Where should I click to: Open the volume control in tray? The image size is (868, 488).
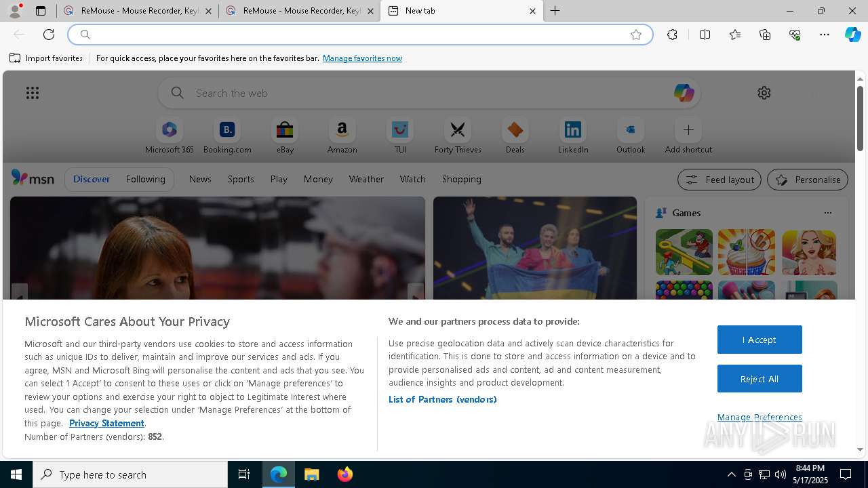pos(781,474)
